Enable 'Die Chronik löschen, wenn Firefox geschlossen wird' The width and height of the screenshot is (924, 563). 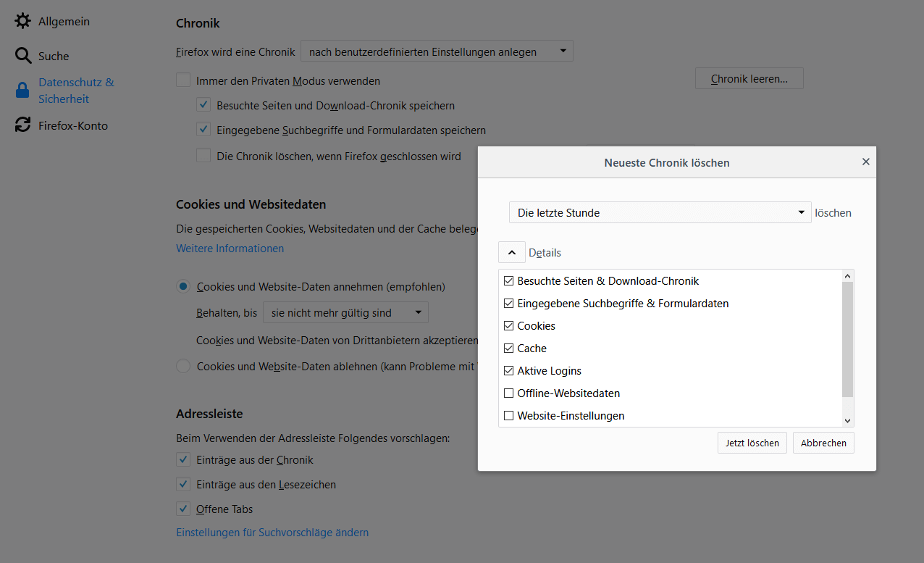203,156
